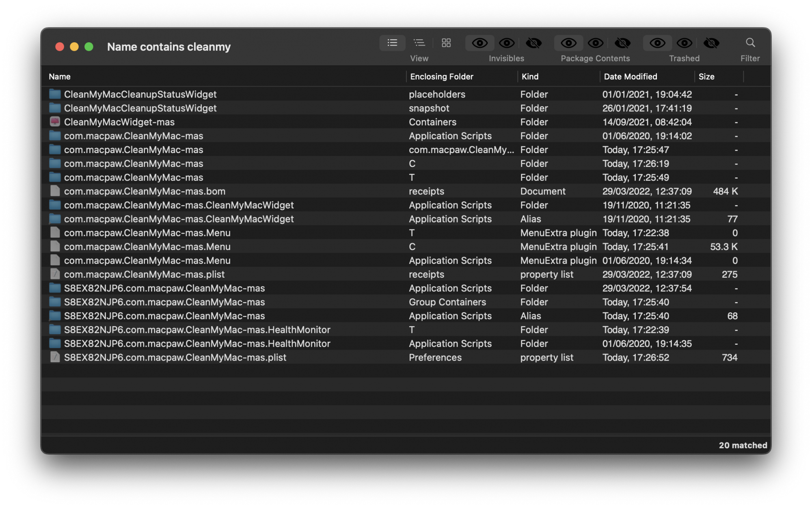Image resolution: width=812 pixels, height=508 pixels.
Task: Click date '26/01/2021, 17:41:19'
Action: (647, 108)
